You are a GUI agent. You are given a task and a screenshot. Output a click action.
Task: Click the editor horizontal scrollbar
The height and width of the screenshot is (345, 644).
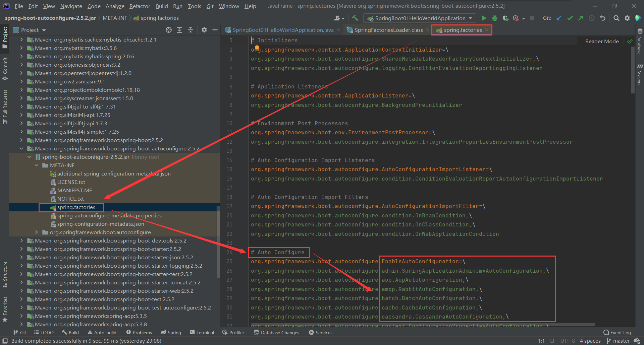pos(423,325)
